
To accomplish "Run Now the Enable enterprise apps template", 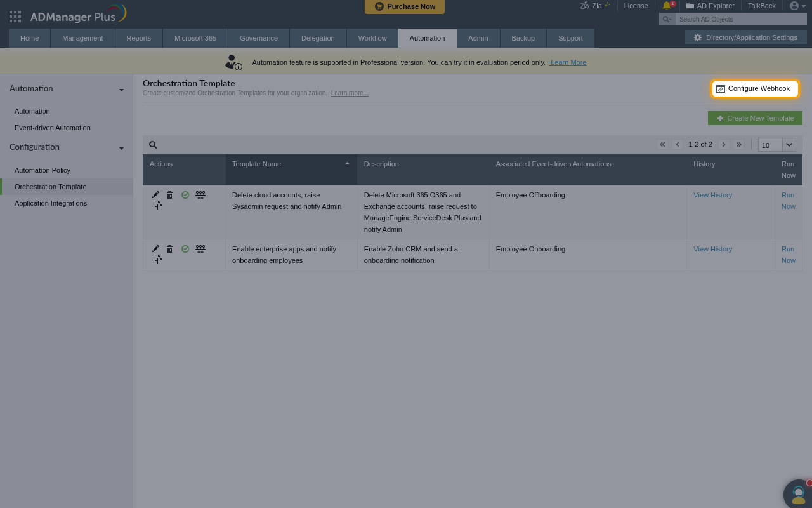I will (x=788, y=255).
